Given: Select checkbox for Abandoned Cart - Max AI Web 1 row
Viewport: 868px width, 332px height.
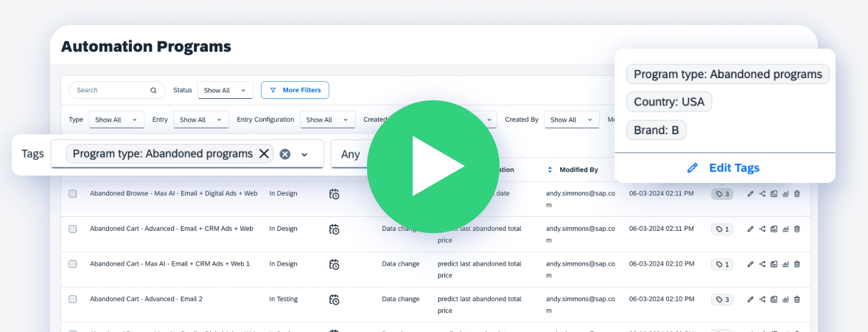Looking at the screenshot, I should (x=72, y=264).
